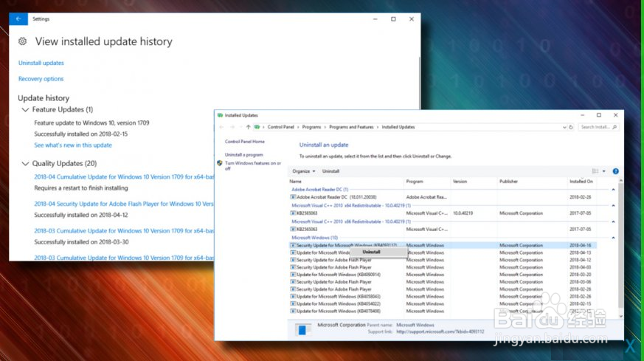Click the blue help icon

point(615,171)
